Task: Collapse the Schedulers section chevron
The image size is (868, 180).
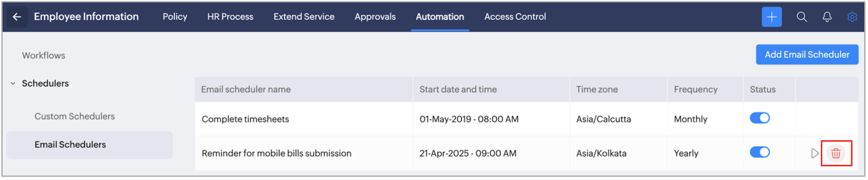Action: 13,83
